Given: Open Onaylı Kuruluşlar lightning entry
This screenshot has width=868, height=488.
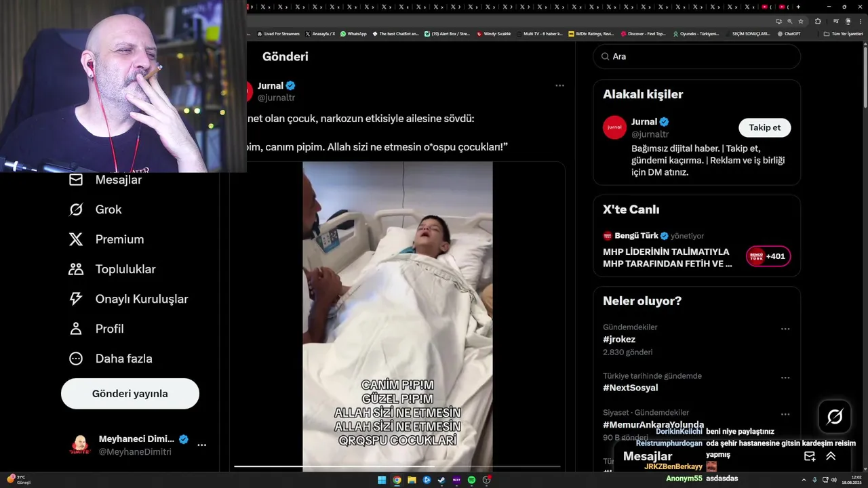Looking at the screenshot, I should [128, 299].
